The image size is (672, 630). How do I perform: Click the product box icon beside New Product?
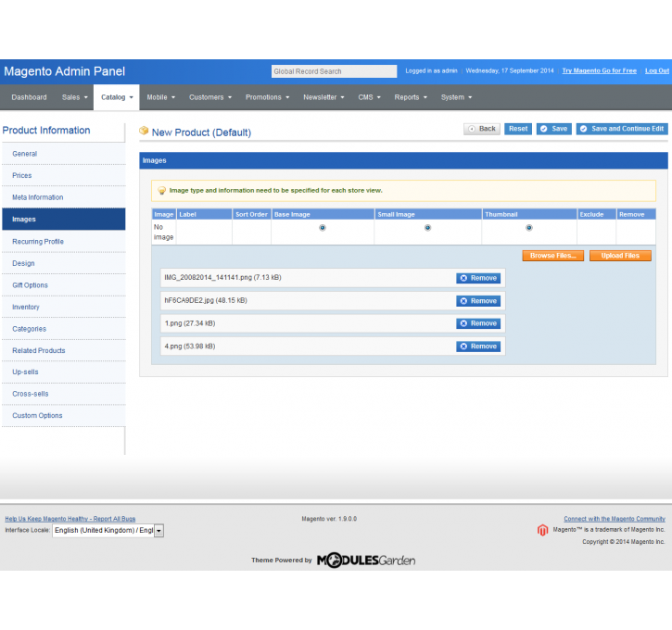(144, 131)
